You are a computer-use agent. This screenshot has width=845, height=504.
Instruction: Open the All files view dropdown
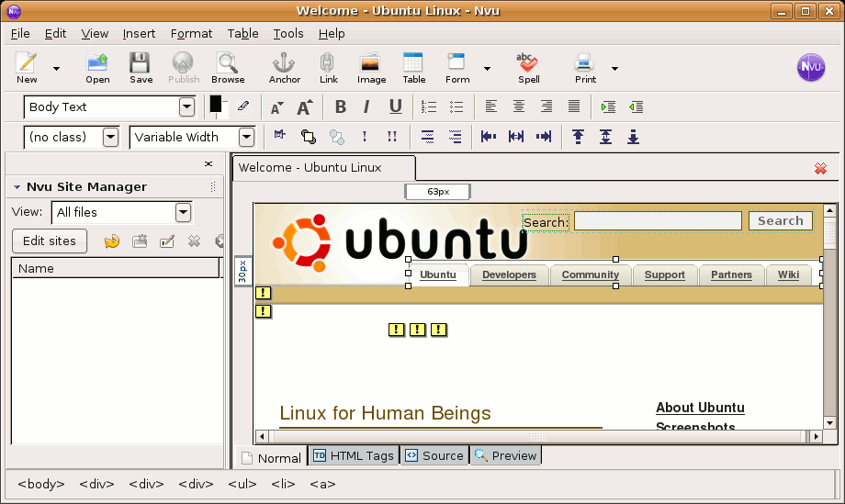(x=183, y=212)
